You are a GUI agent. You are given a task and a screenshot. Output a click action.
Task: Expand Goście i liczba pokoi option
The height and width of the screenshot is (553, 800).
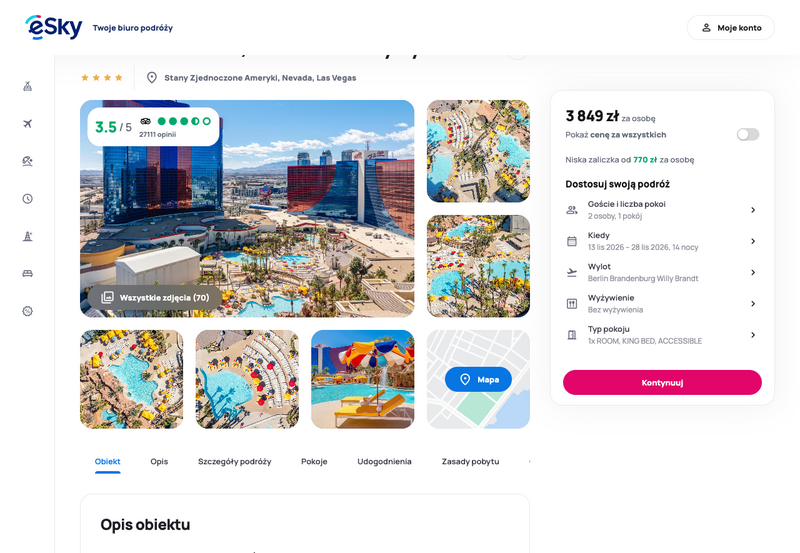coord(662,210)
